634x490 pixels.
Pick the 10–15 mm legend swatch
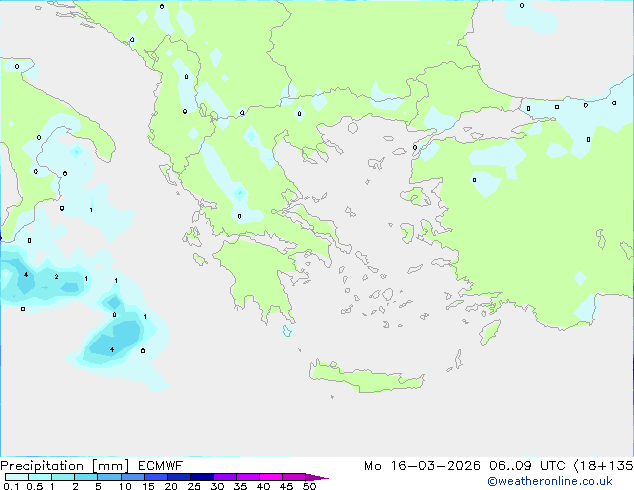coord(133,477)
